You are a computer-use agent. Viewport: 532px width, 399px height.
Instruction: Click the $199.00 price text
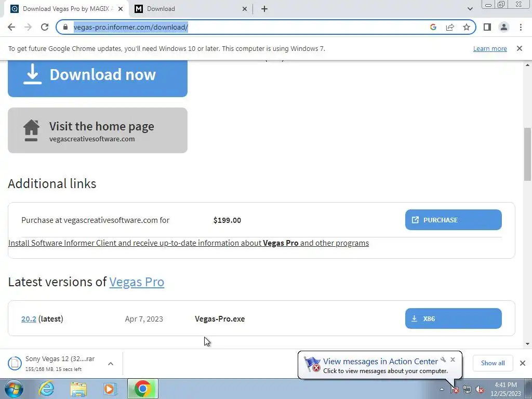pos(227,220)
